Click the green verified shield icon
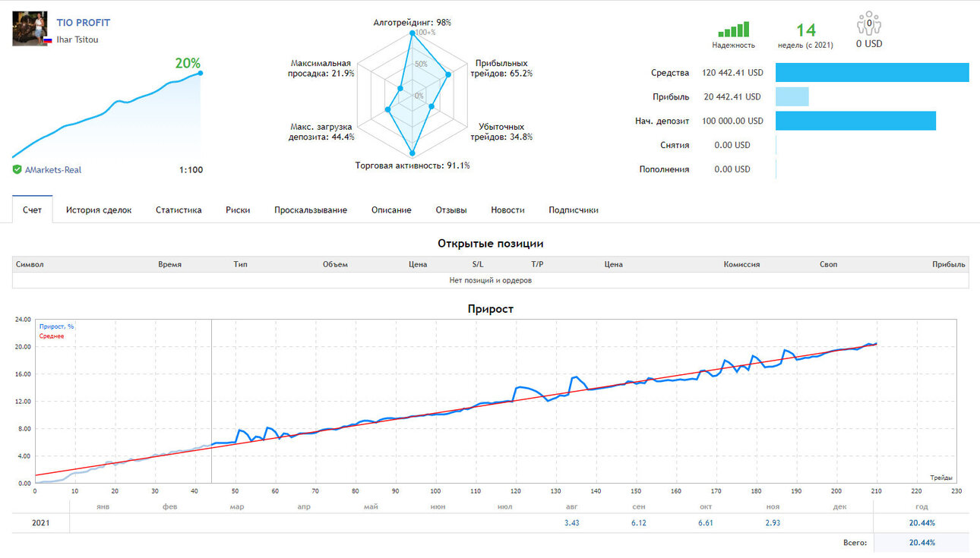The image size is (980, 558). [x=17, y=169]
